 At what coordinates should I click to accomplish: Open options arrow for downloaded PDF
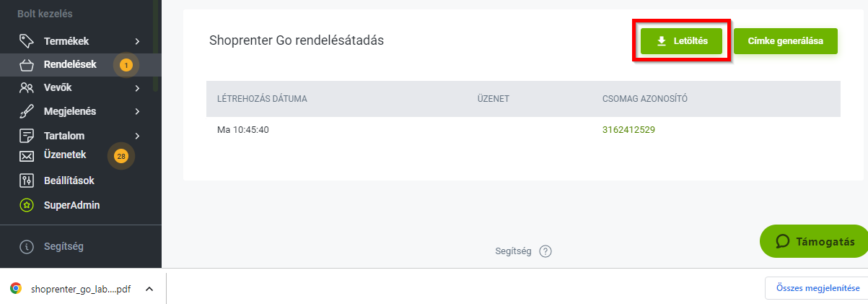[149, 289]
